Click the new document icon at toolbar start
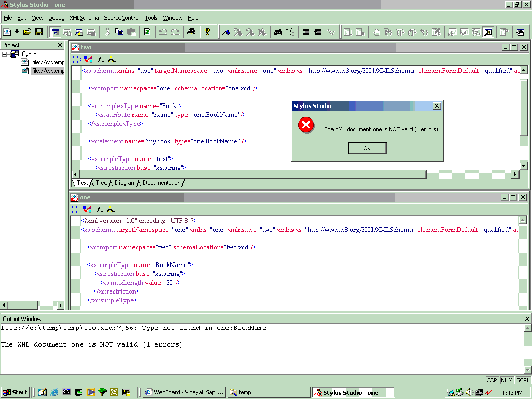Screen dimensions: 532x399 pos(7,32)
